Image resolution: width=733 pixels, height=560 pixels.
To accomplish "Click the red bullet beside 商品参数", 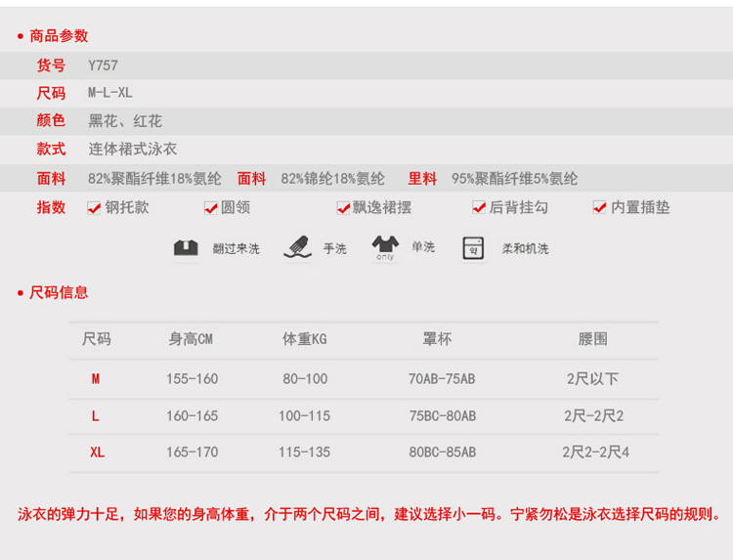I will tap(21, 36).
